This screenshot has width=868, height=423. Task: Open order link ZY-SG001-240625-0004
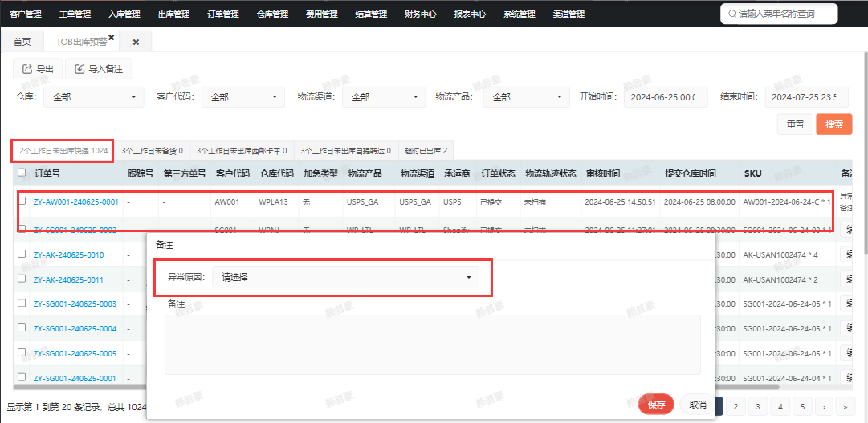[x=75, y=329]
